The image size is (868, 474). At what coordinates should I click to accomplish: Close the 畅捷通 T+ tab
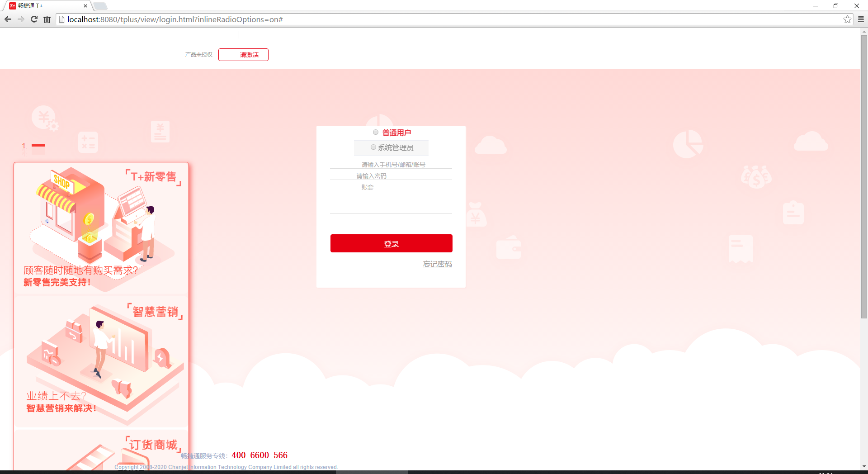coord(85,6)
